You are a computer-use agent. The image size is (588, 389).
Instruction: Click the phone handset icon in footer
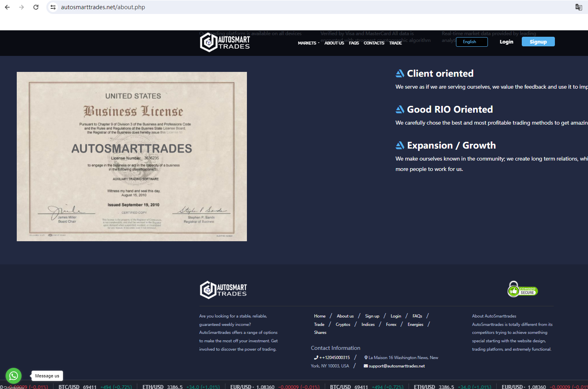(x=316, y=357)
